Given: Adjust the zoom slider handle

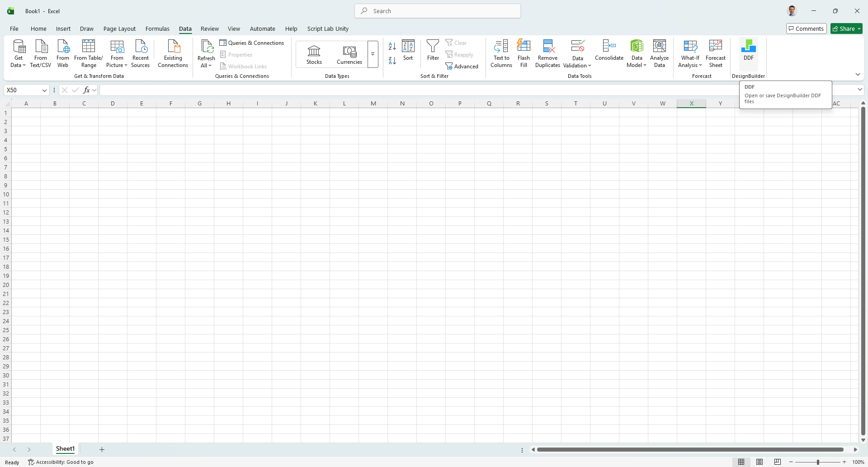Looking at the screenshot, I should coord(818,462).
